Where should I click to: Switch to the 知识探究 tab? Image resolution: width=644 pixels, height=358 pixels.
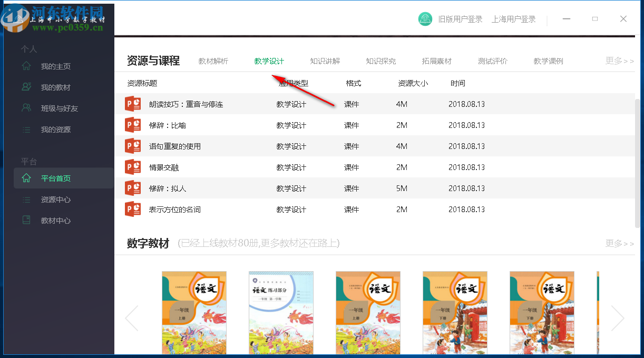point(380,61)
